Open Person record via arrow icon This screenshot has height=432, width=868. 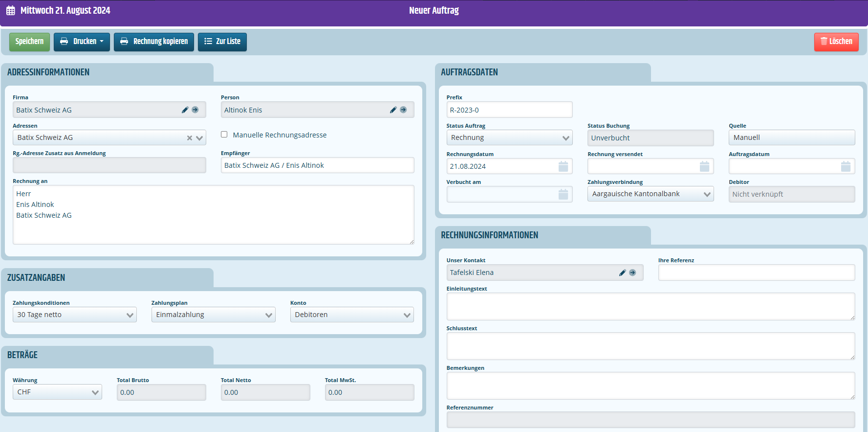(x=403, y=110)
